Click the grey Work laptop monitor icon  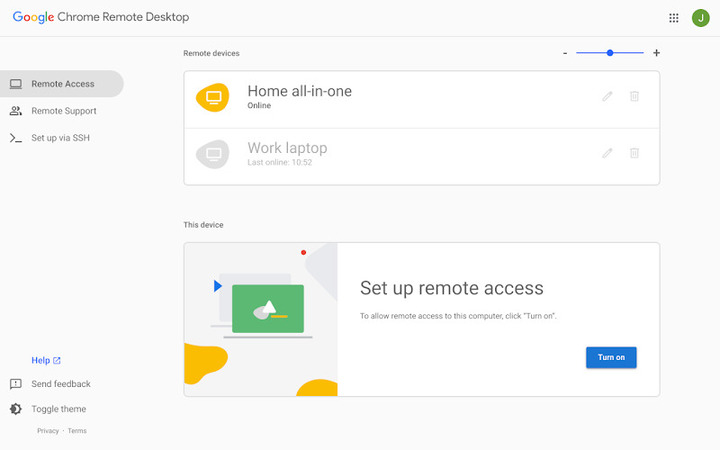coord(212,154)
